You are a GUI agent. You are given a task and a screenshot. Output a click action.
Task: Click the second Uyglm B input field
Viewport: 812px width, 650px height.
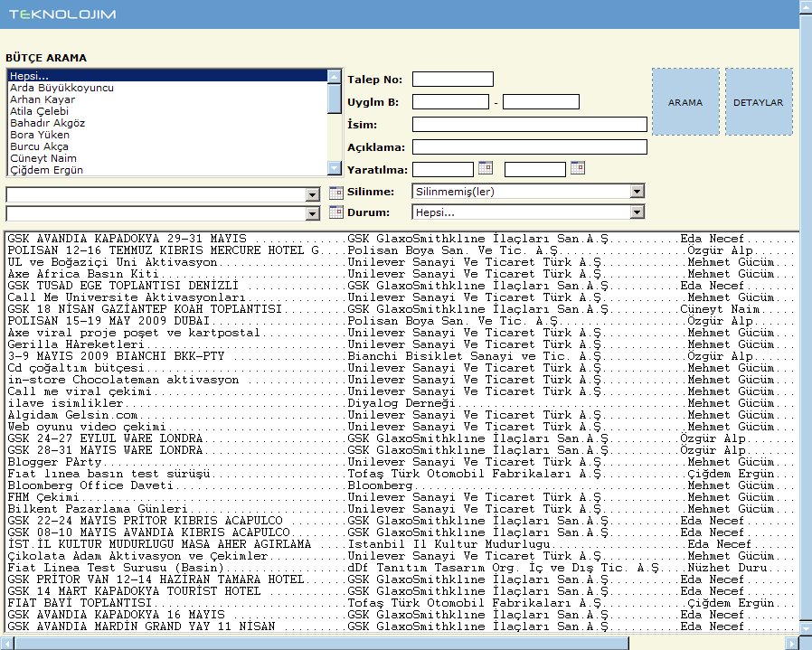coord(541,102)
